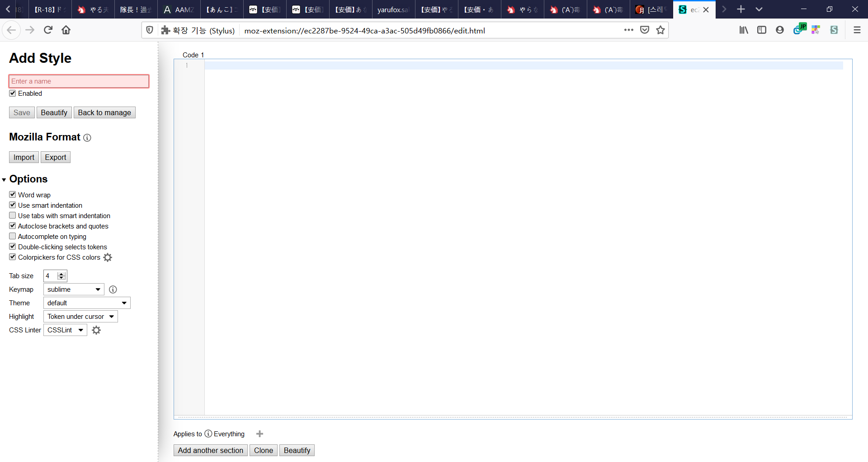
Task: Expand the Highlight Token under cursor dropdown
Action: tap(80, 317)
